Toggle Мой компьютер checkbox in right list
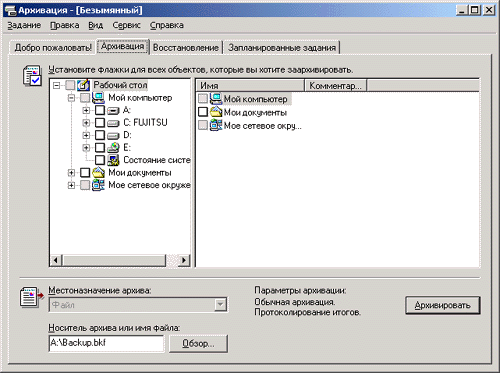500x373 pixels. [x=203, y=99]
